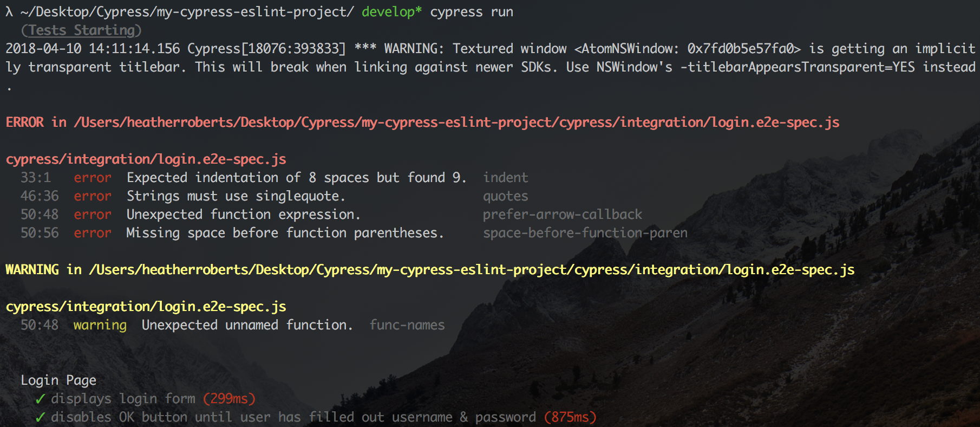Screen dimensions: 980x427
Task: Click the 'displays login form' test result
Action: [123, 399]
